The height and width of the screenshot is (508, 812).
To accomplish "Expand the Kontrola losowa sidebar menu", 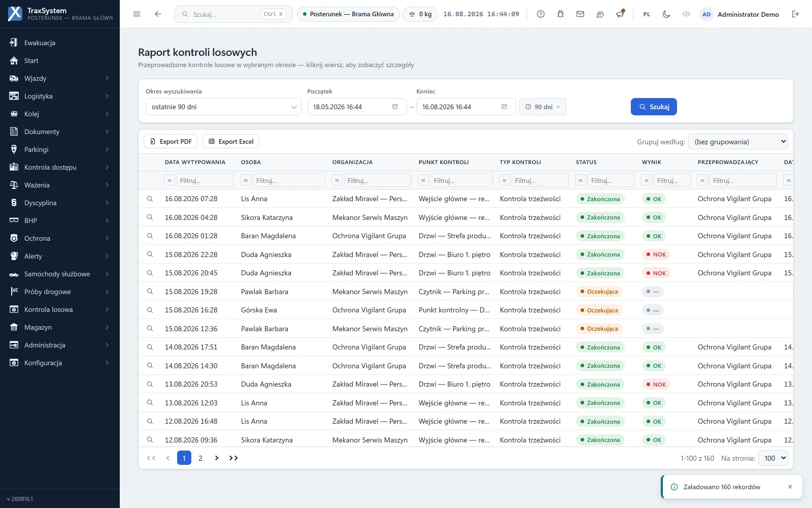I will click(x=60, y=309).
